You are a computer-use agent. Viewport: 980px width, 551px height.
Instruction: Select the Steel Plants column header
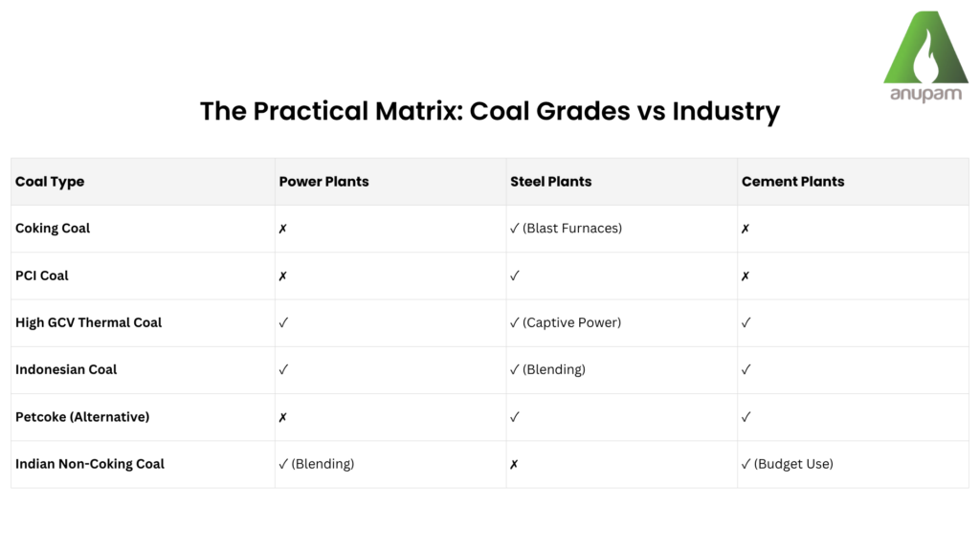click(550, 182)
